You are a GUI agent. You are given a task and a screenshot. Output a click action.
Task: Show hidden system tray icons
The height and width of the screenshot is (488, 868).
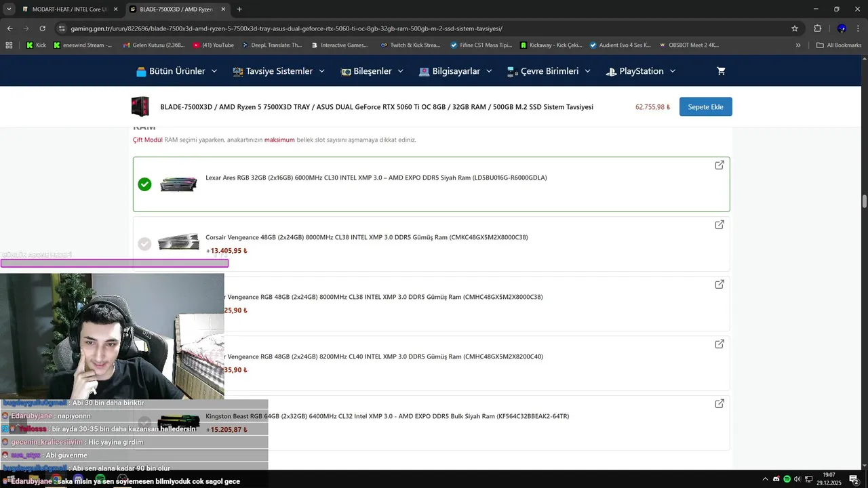point(765,479)
